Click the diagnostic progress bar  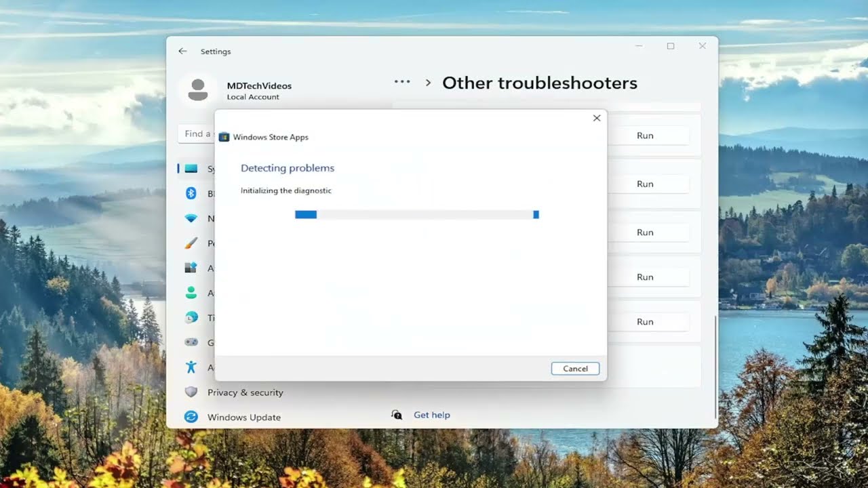[417, 214]
